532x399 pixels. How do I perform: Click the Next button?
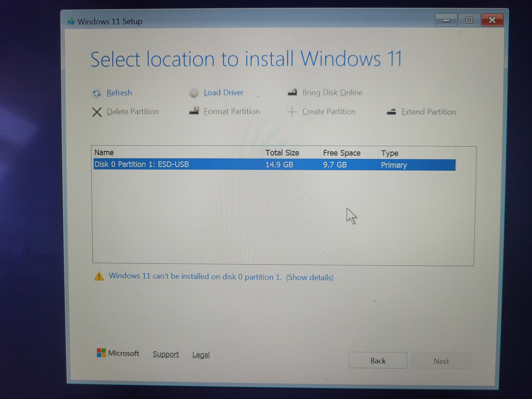pyautogui.click(x=441, y=361)
